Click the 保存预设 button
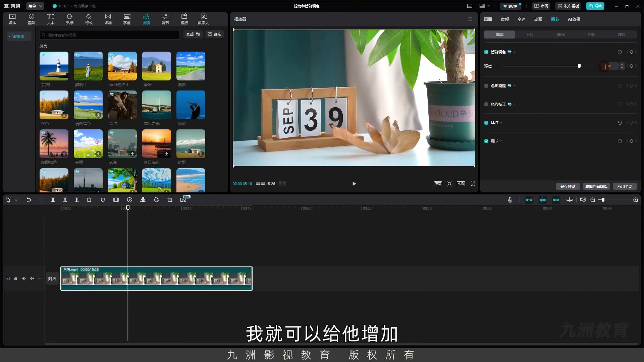Screen dimensions: 644x362 point(568,186)
